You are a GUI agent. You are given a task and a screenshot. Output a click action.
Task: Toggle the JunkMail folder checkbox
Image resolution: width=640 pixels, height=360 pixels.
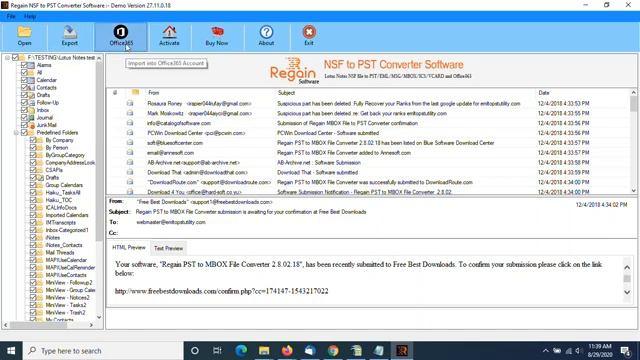click(x=24, y=125)
